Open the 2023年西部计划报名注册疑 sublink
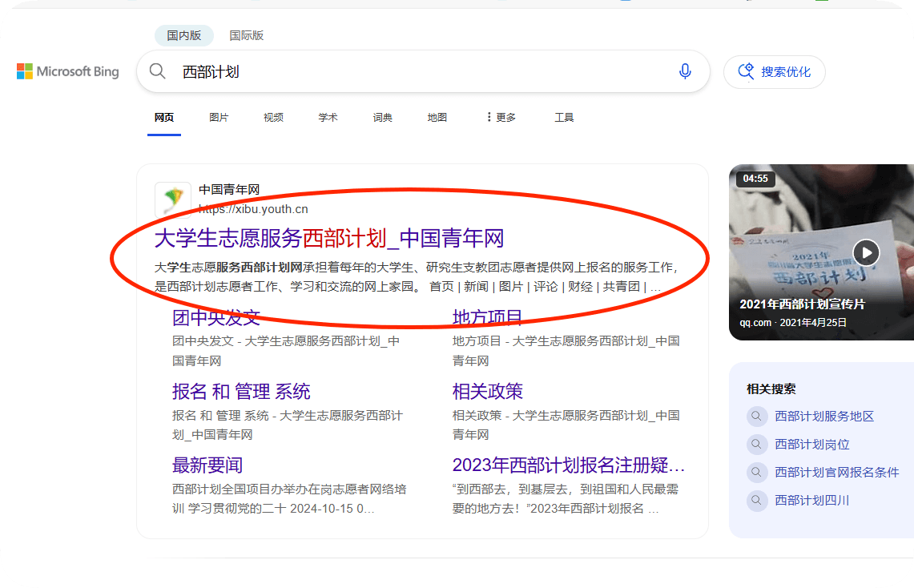 [x=568, y=465]
